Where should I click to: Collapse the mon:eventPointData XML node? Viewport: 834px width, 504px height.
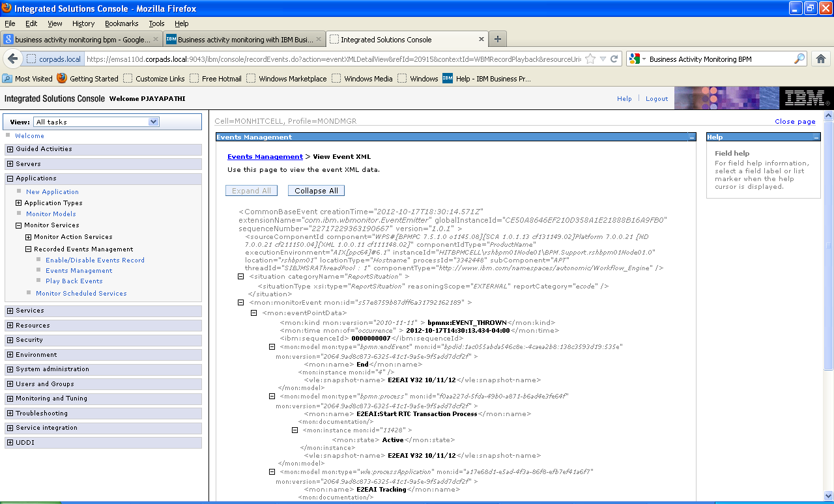tap(254, 313)
